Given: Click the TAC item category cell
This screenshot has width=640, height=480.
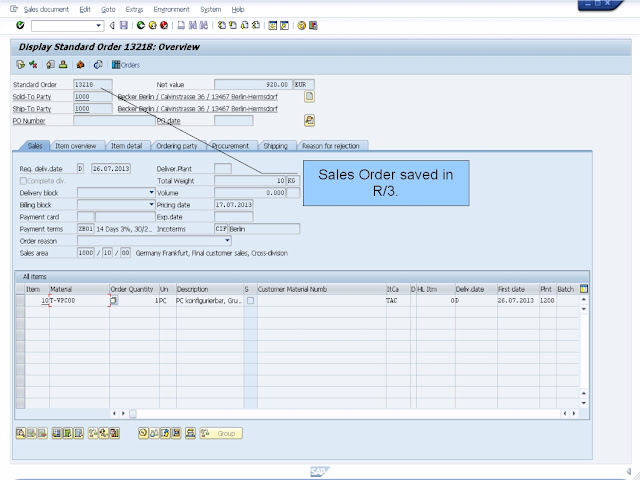Looking at the screenshot, I should click(x=398, y=300).
